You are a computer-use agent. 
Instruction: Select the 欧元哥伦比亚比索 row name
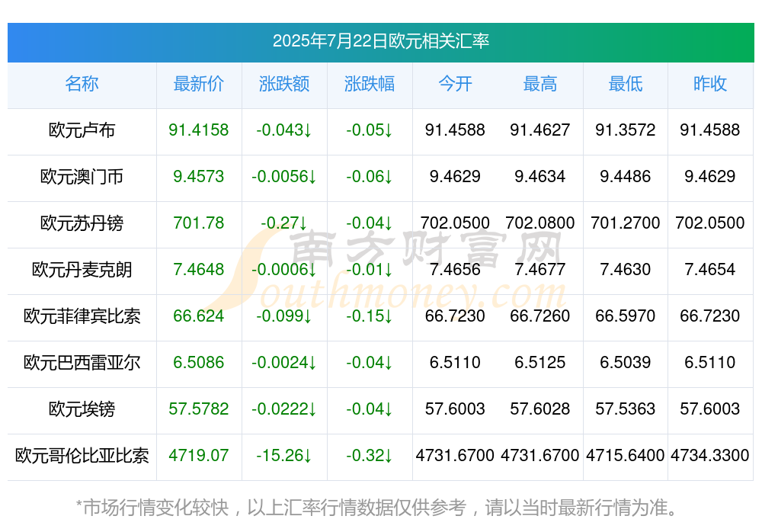coord(82,456)
